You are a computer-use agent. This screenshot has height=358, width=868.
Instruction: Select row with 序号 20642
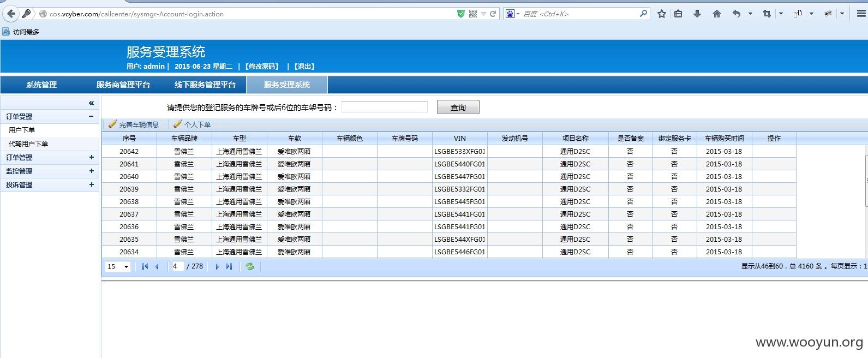[448, 151]
